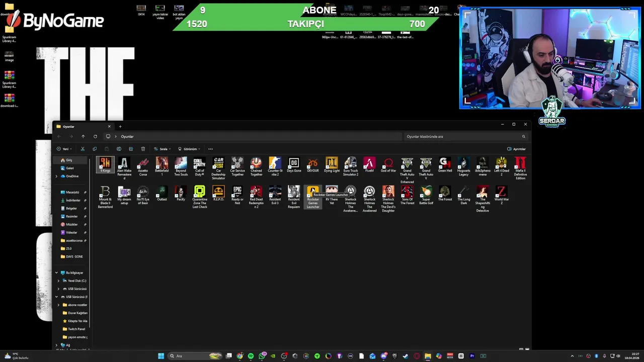Select the FiveM shortcut

coord(369,165)
